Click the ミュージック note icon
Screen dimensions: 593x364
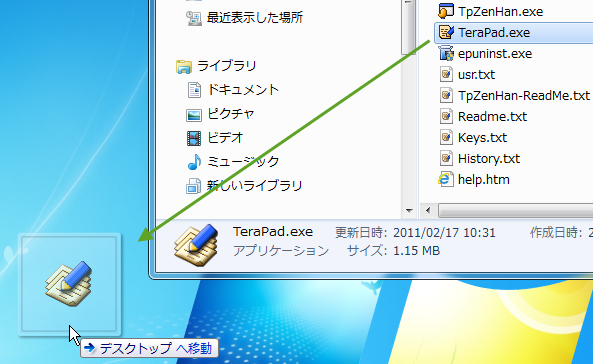194,162
